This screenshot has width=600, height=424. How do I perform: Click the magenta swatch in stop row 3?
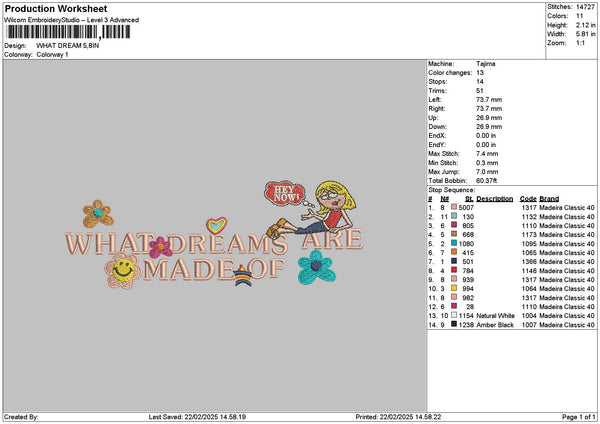point(454,225)
